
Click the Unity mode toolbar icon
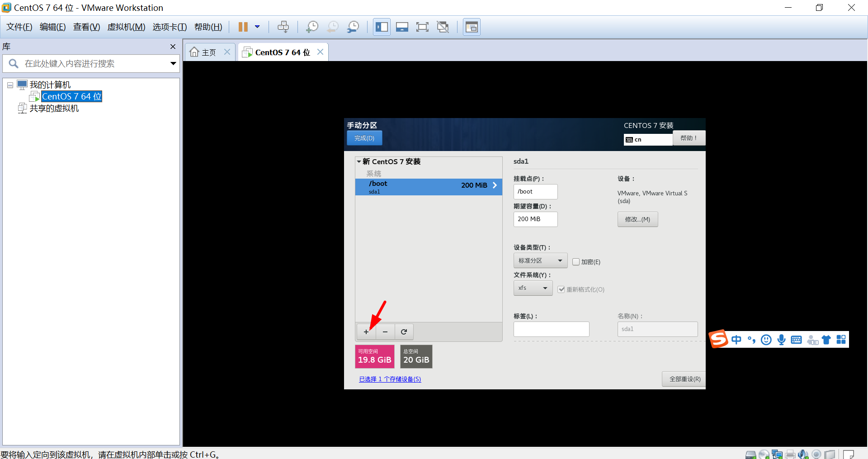tap(443, 27)
